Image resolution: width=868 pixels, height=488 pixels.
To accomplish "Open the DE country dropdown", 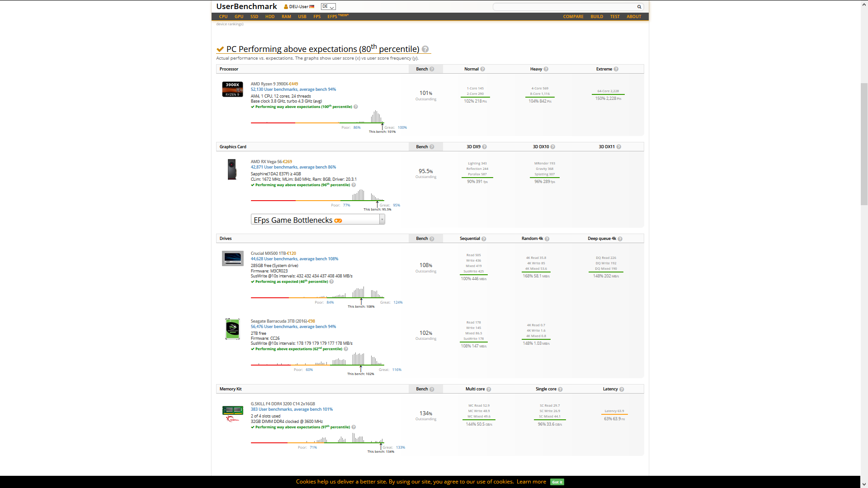I will click(328, 7).
